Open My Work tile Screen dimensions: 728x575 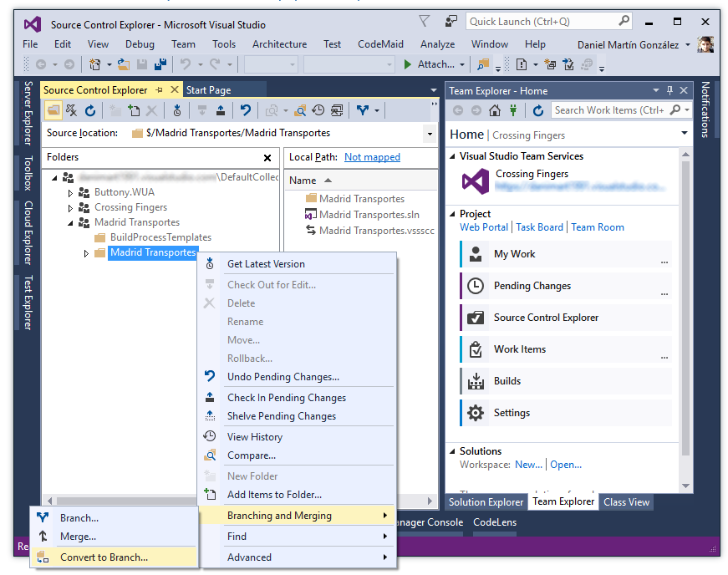[x=566, y=254]
